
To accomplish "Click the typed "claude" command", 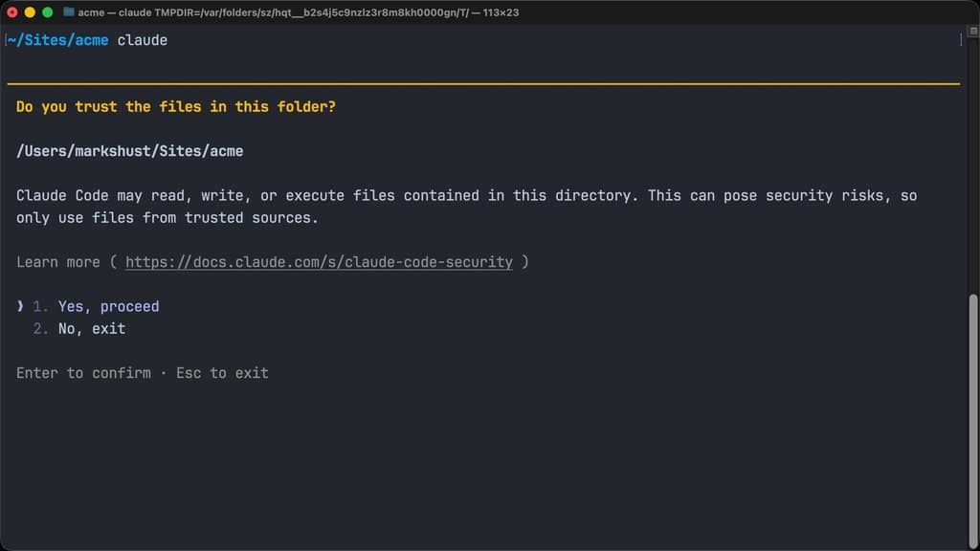I will click(143, 40).
